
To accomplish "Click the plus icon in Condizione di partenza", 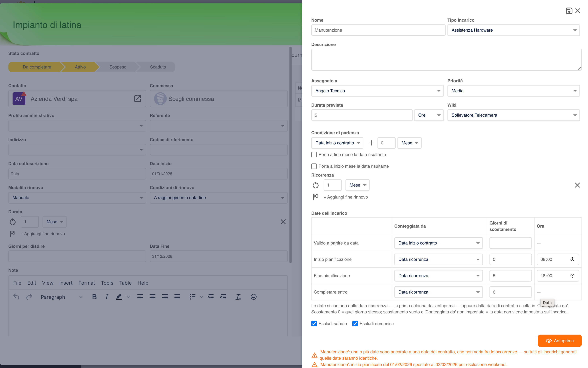I will tap(371, 143).
